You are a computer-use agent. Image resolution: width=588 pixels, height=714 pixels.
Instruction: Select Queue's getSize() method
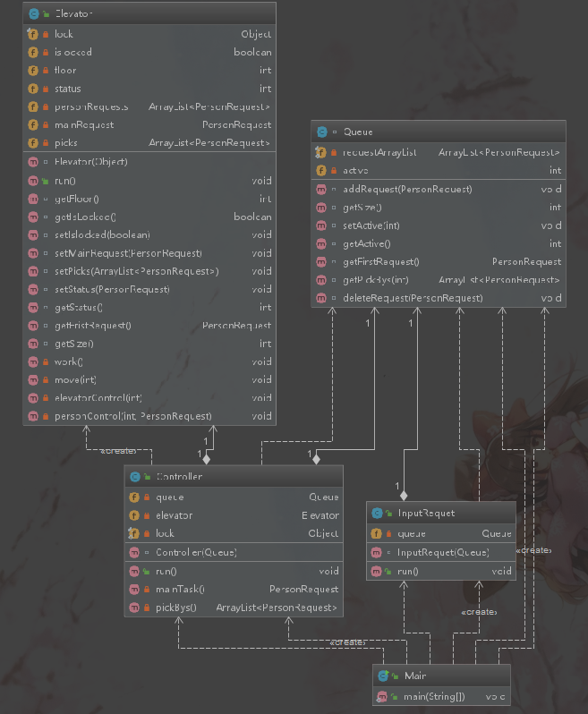362,208
